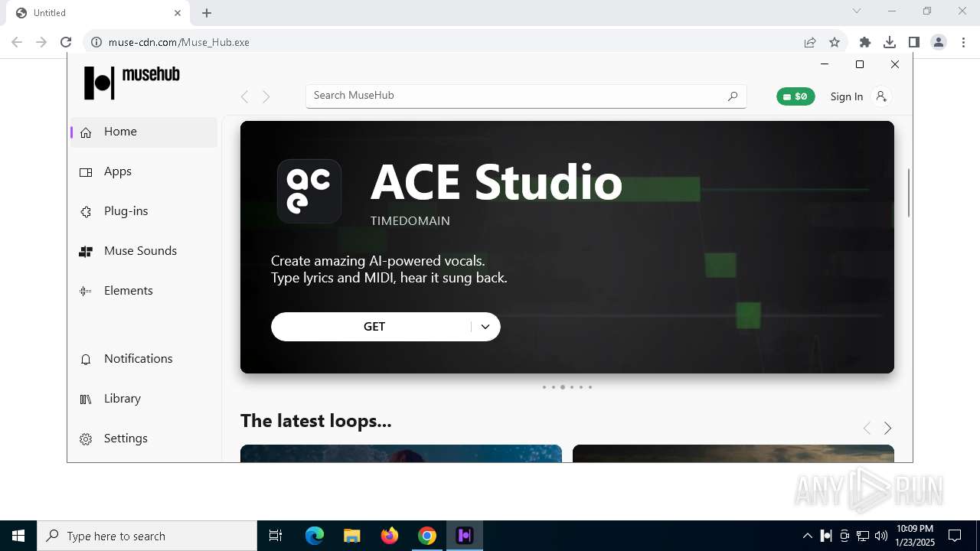Open the second loop thumbnail
Image resolution: width=980 pixels, height=551 pixels.
[x=733, y=454]
